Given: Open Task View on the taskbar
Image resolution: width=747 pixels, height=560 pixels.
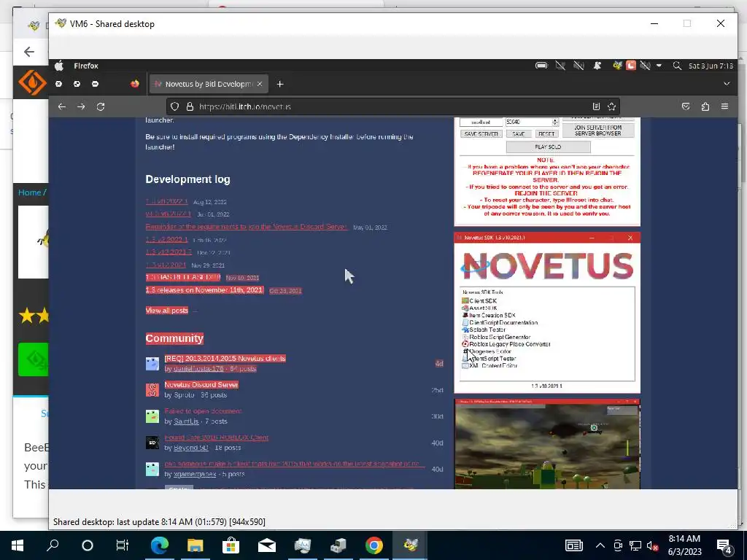Looking at the screenshot, I should coord(123,545).
